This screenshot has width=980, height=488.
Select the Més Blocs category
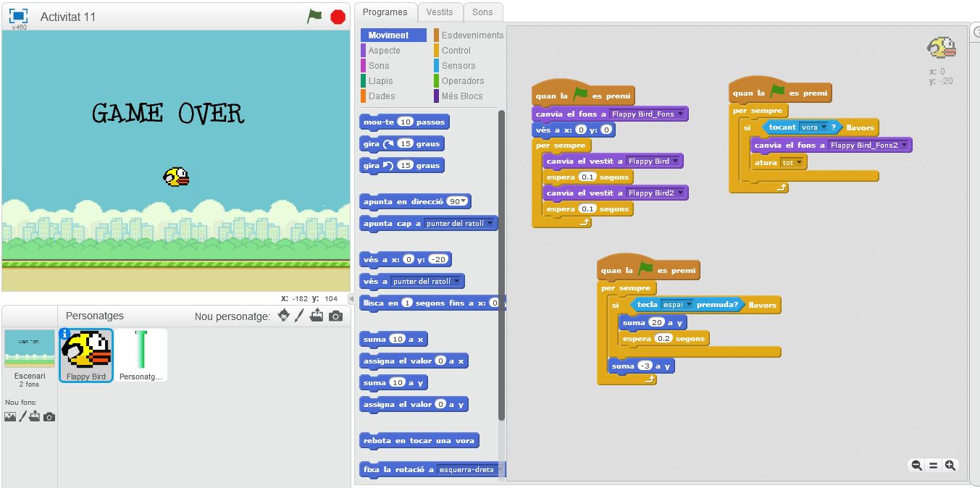(x=462, y=96)
